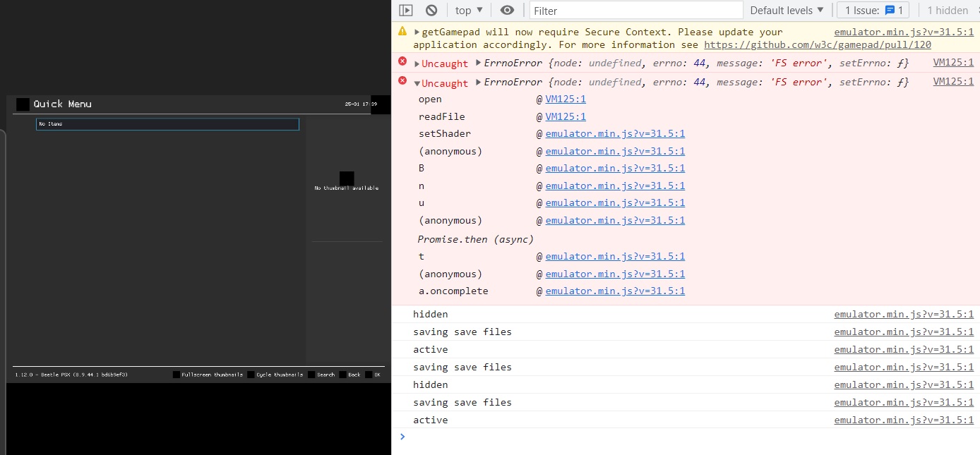Open the emulator.min.js source link
This screenshot has width=980, height=455.
coord(904,31)
